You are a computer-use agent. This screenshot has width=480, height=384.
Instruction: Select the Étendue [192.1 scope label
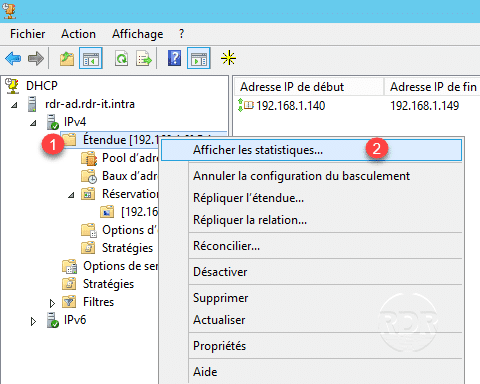tap(120, 140)
